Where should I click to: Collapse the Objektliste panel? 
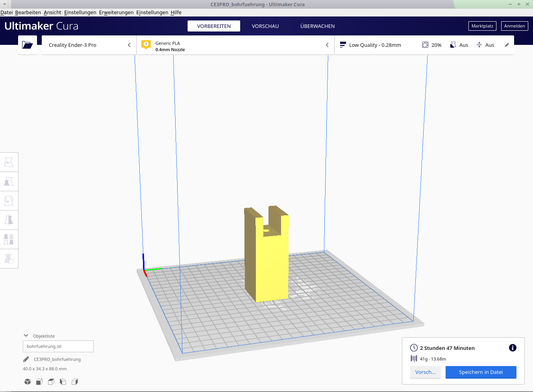(x=26, y=336)
